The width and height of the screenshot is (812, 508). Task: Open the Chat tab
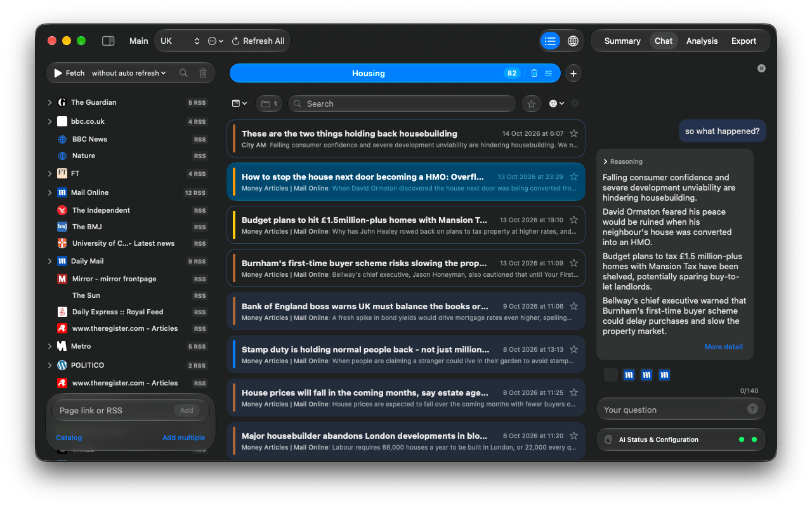(664, 41)
